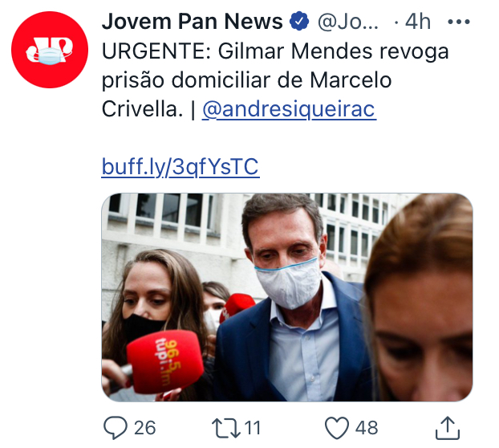
Task: View the 26 replies count
Action: point(144,428)
